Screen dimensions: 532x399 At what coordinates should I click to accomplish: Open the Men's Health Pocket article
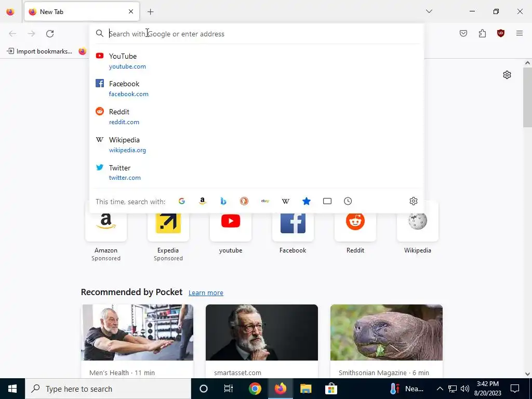[x=137, y=341]
